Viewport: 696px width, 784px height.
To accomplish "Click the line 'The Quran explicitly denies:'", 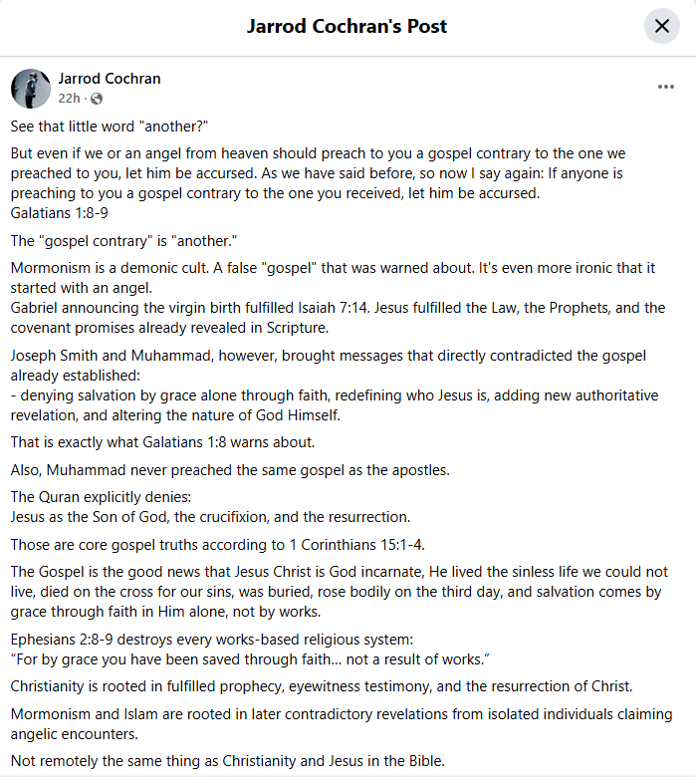I will tap(101, 497).
